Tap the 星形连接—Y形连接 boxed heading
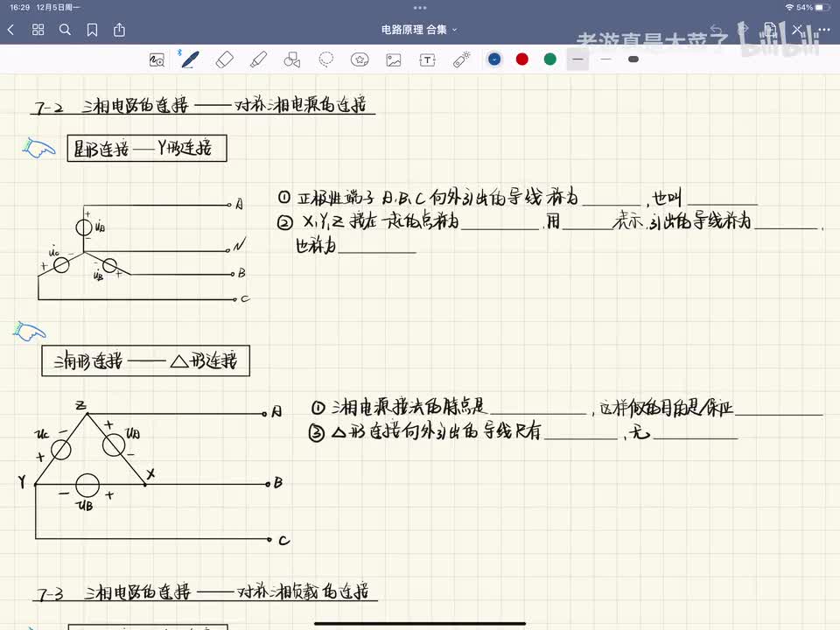840x630 pixels. [147, 149]
